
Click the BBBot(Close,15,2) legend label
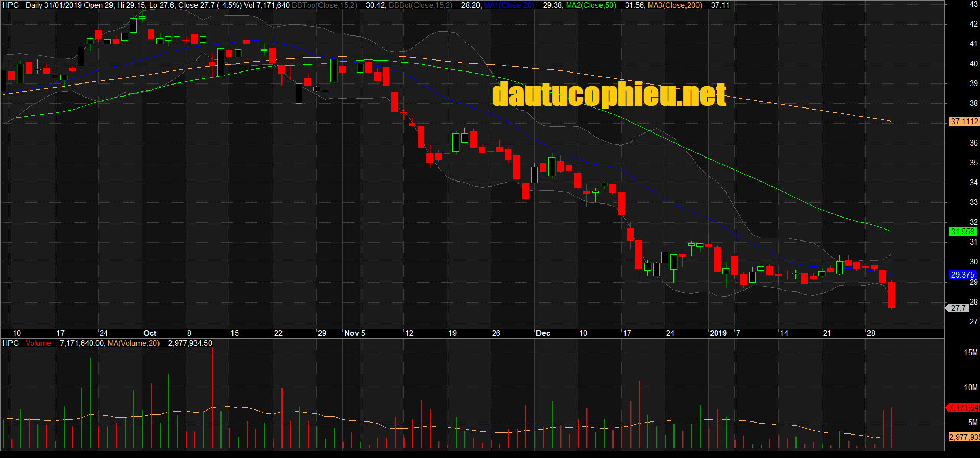point(420,5)
